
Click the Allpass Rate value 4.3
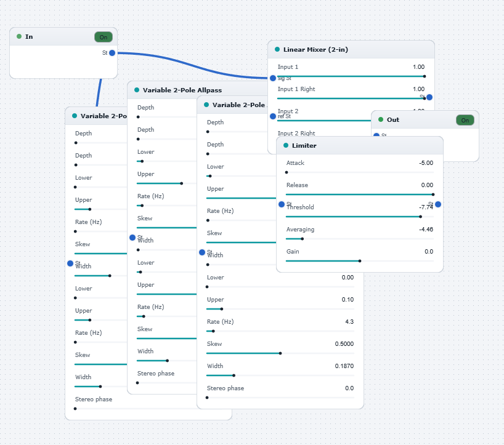[x=349, y=321]
